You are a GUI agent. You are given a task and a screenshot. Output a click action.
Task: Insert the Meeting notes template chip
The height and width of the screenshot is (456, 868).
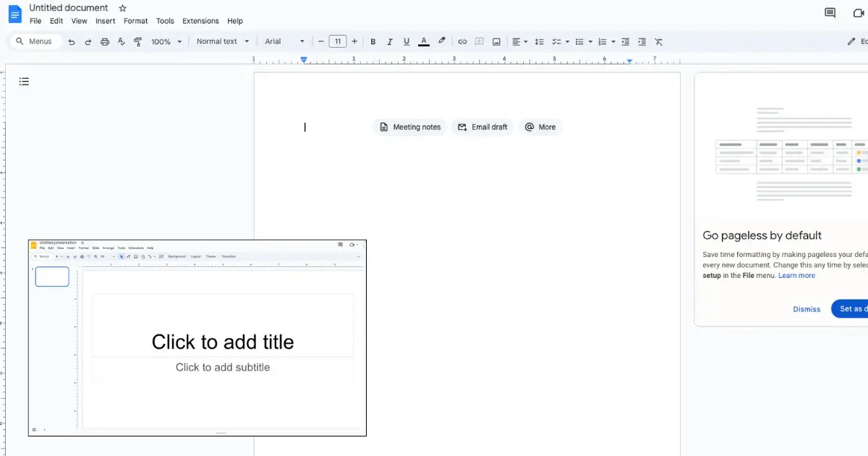pyautogui.click(x=410, y=127)
